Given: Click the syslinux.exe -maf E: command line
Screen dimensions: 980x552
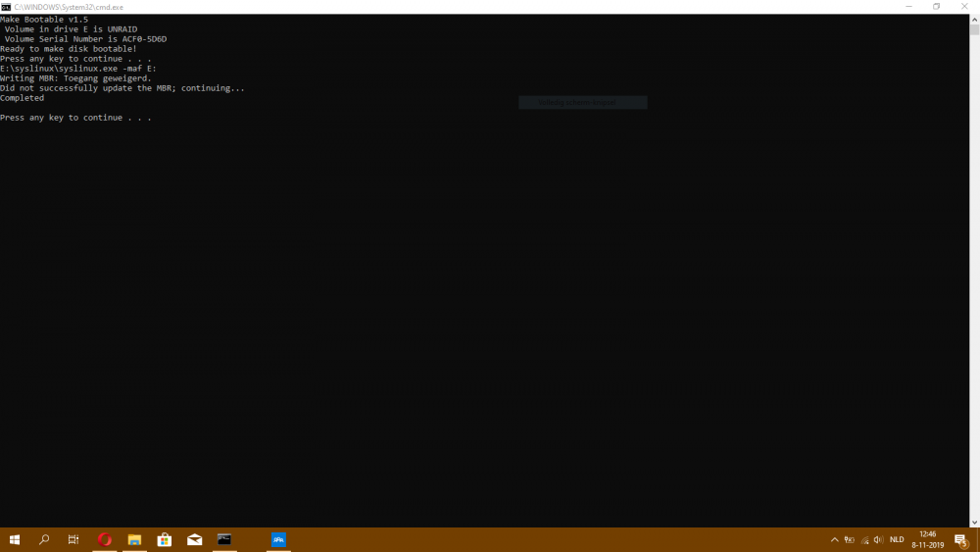Looking at the screenshot, I should pos(78,69).
